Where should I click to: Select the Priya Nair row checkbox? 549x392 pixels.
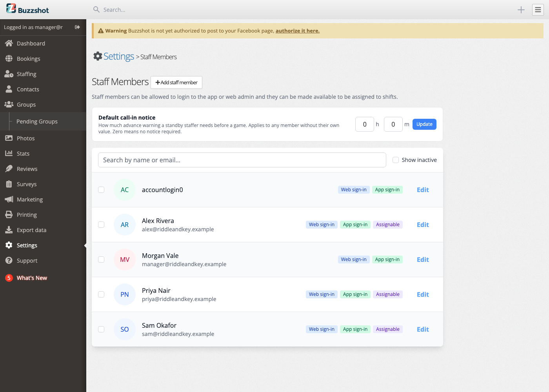pos(101,294)
